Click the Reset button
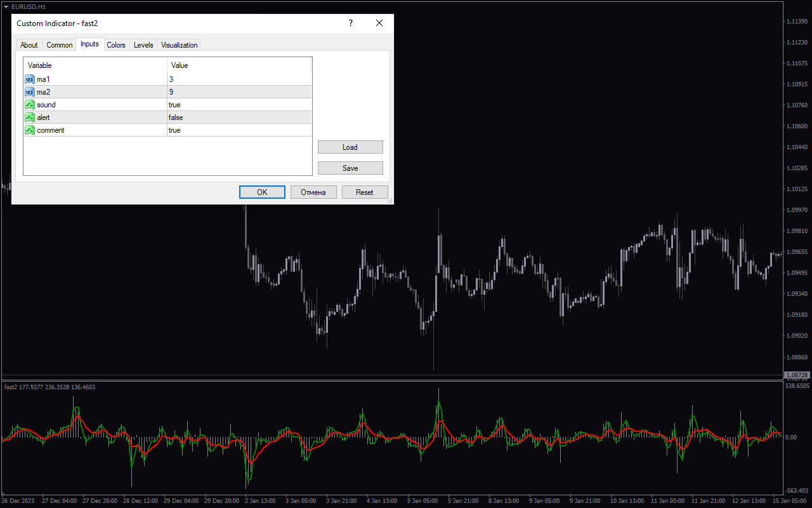The height and width of the screenshot is (508, 812). (365, 192)
